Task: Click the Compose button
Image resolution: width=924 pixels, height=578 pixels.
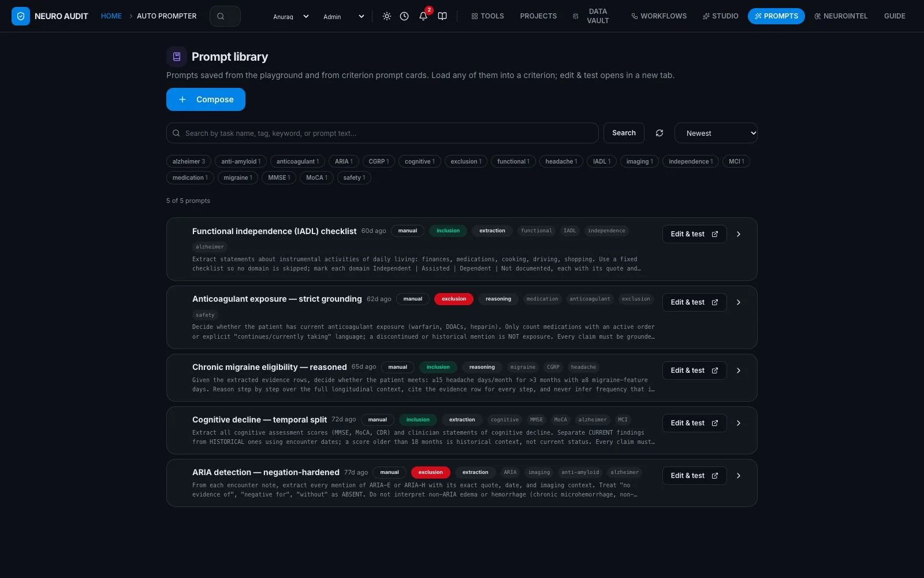Action: tap(206, 99)
